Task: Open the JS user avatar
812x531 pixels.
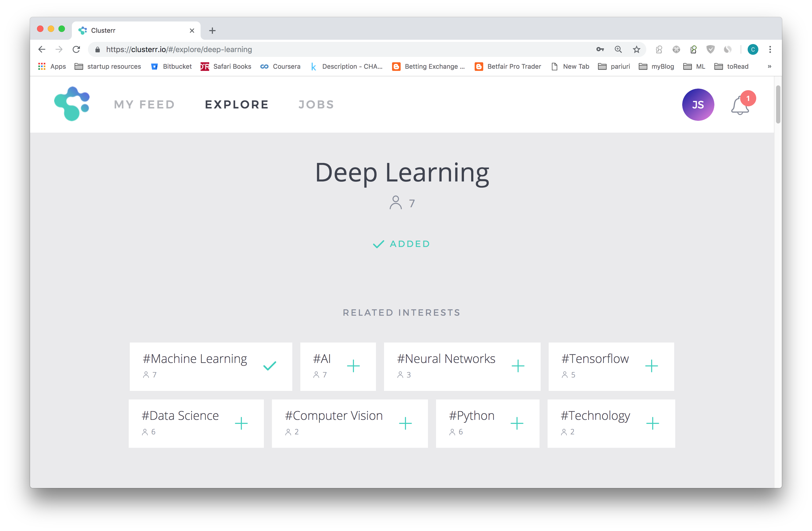Action: 698,104
